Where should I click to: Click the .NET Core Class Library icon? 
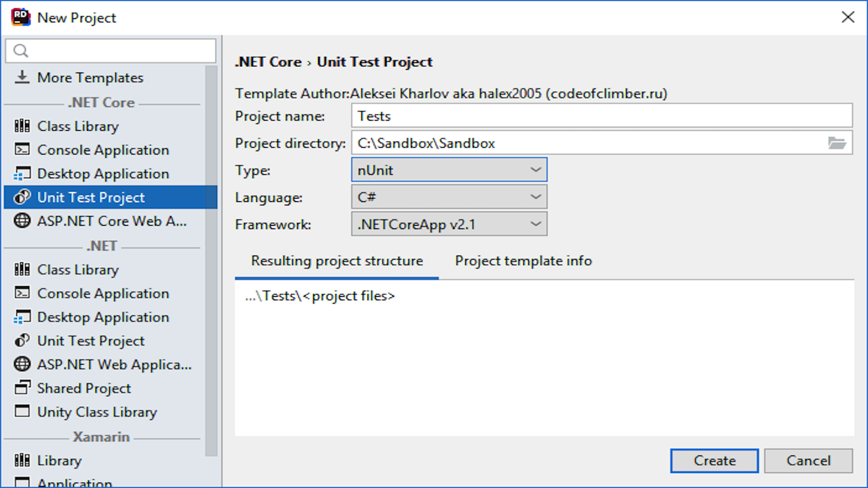tap(22, 126)
